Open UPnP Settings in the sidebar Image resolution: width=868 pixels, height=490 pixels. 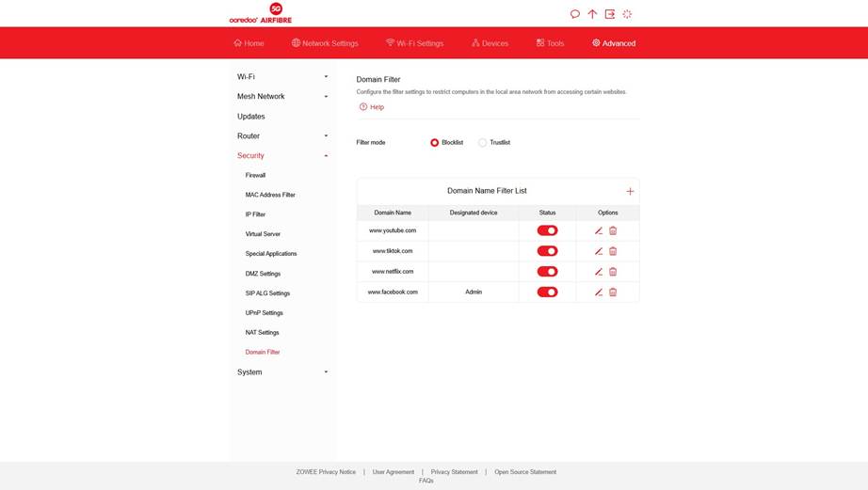pyautogui.click(x=264, y=313)
